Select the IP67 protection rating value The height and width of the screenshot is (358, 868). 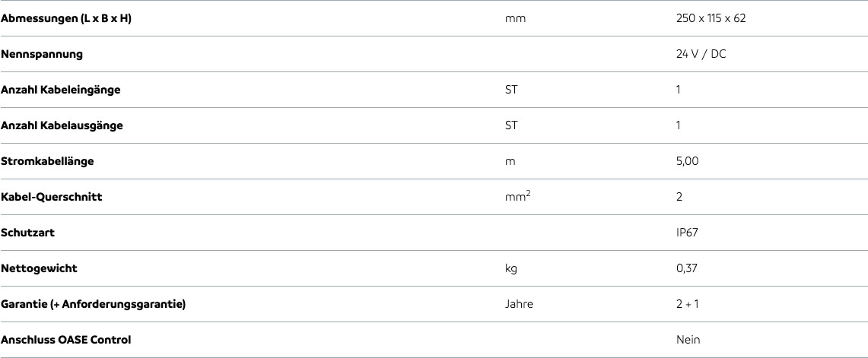click(x=687, y=233)
